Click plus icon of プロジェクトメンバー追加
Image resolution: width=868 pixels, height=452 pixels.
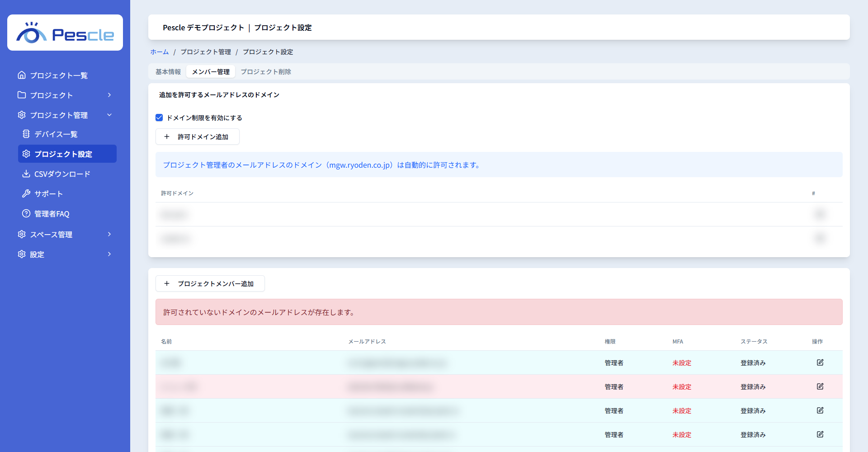point(167,283)
